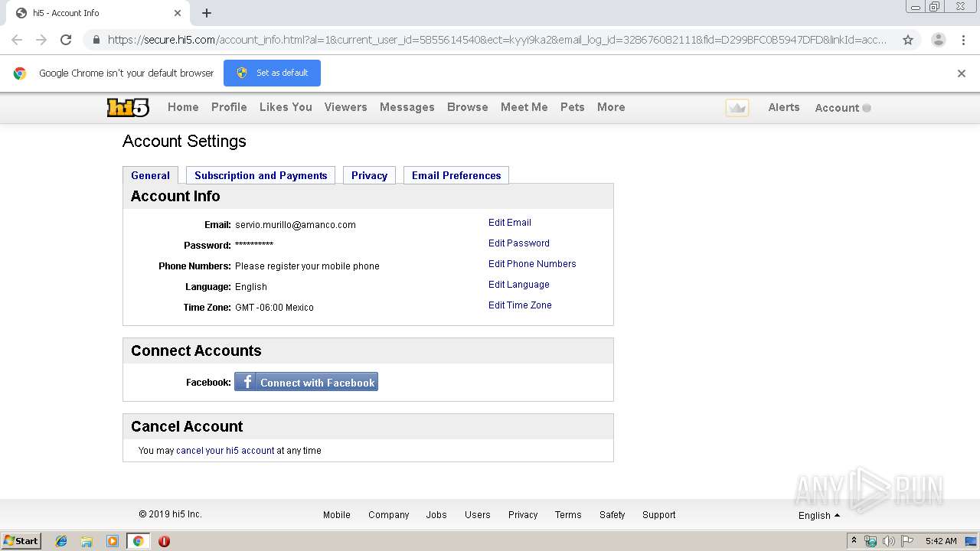The image size is (980, 551).
Task: Open the Company footer link
Action: click(x=388, y=515)
